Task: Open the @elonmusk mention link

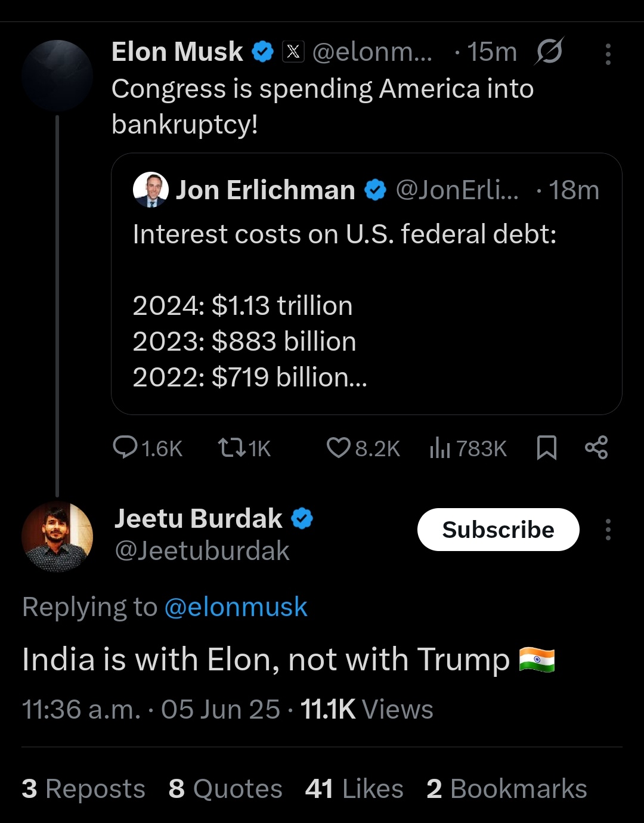Action: [236, 607]
